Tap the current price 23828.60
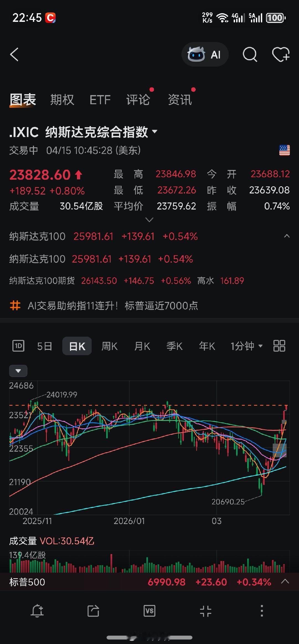This screenshot has width=299, height=644. coord(40,175)
